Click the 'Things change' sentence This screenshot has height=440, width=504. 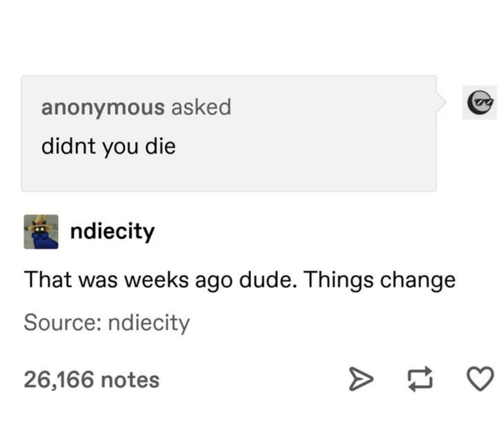[x=381, y=280]
